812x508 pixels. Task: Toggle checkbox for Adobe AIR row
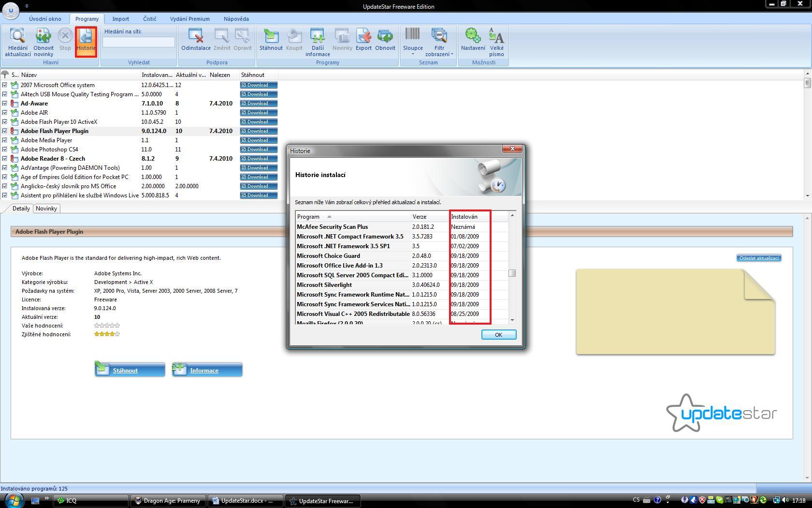5,113
